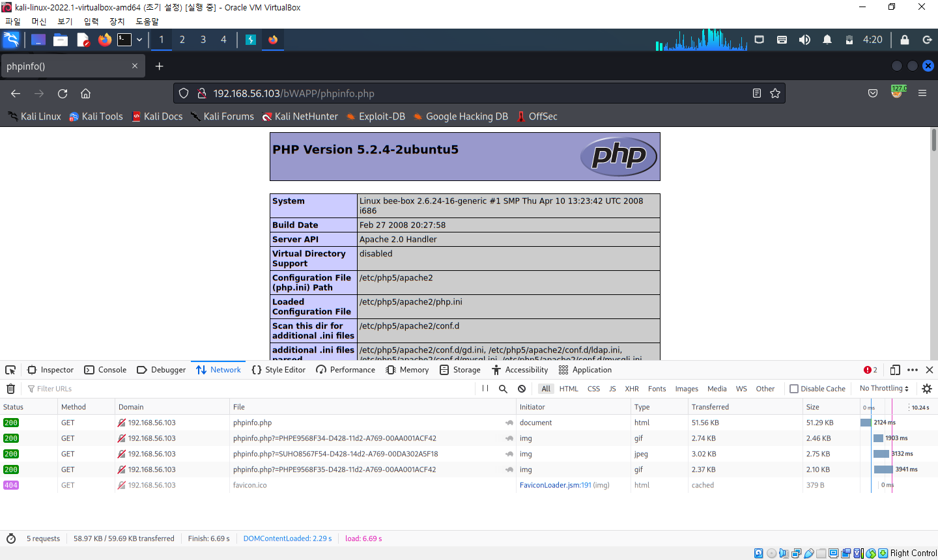
Task: Switch to the Debugger tab
Action: (162, 370)
